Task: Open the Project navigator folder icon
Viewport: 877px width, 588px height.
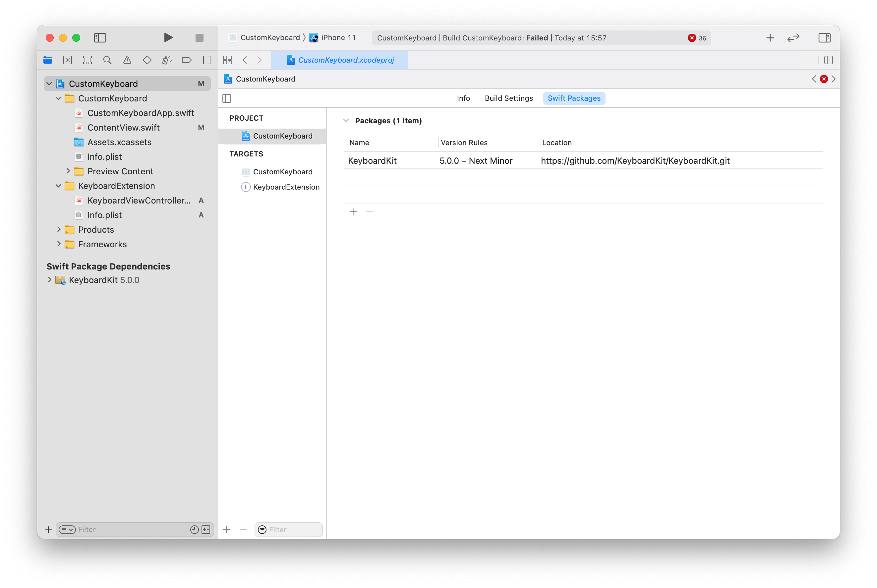Action: [48, 60]
